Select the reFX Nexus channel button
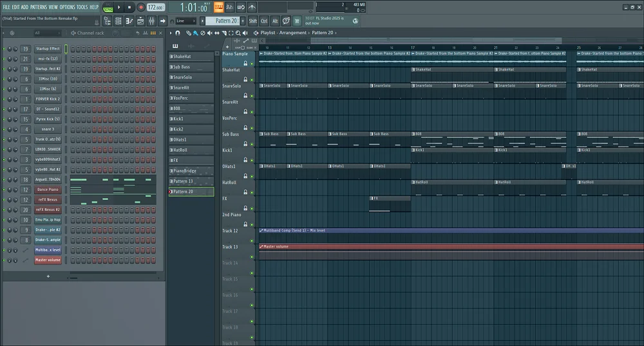 48,199
